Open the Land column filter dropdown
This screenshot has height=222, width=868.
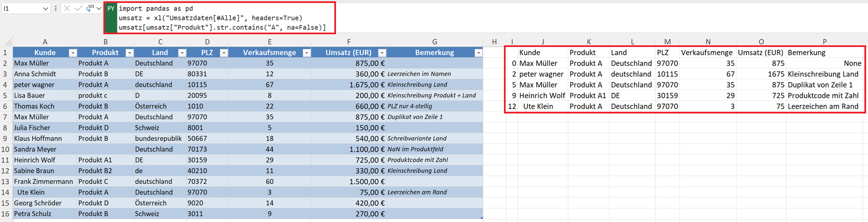(x=182, y=53)
